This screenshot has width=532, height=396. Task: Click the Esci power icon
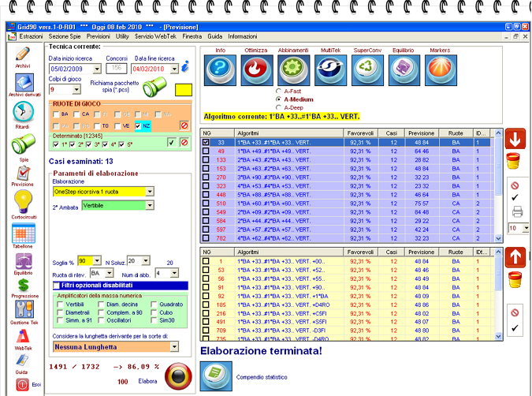click(22, 384)
